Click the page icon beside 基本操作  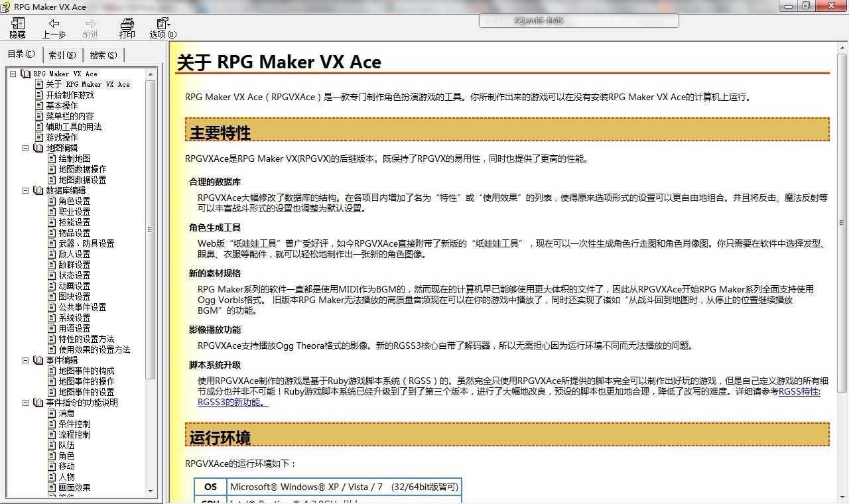click(40, 105)
